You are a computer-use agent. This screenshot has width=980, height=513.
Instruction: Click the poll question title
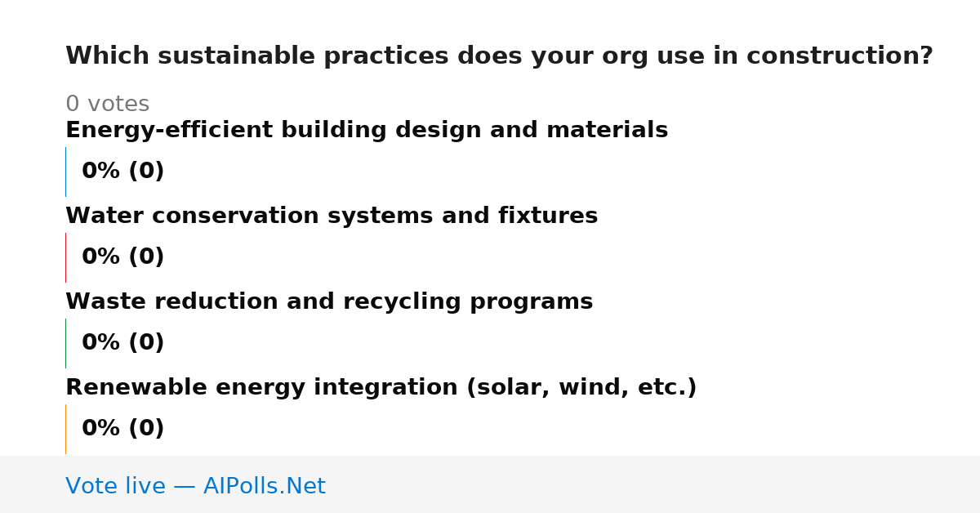[499, 56]
